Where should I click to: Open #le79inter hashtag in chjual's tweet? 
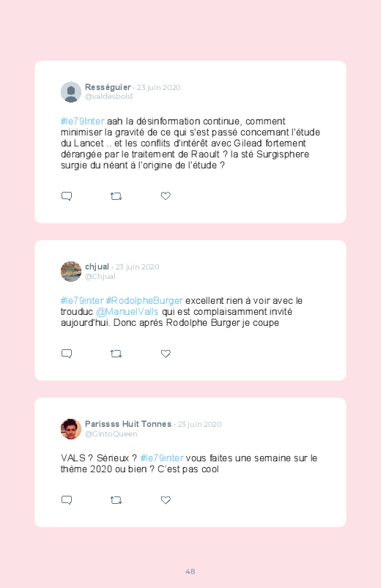[x=82, y=301]
